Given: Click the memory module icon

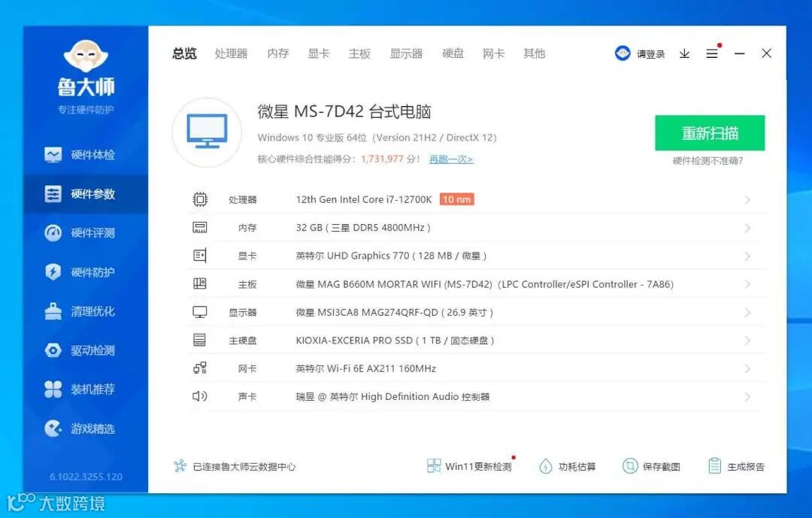Looking at the screenshot, I should 200,227.
